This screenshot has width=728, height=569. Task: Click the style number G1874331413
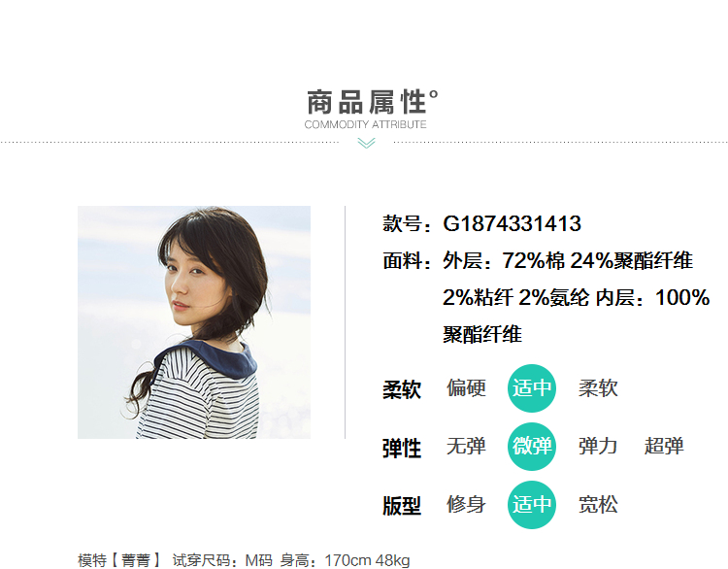[513, 223]
